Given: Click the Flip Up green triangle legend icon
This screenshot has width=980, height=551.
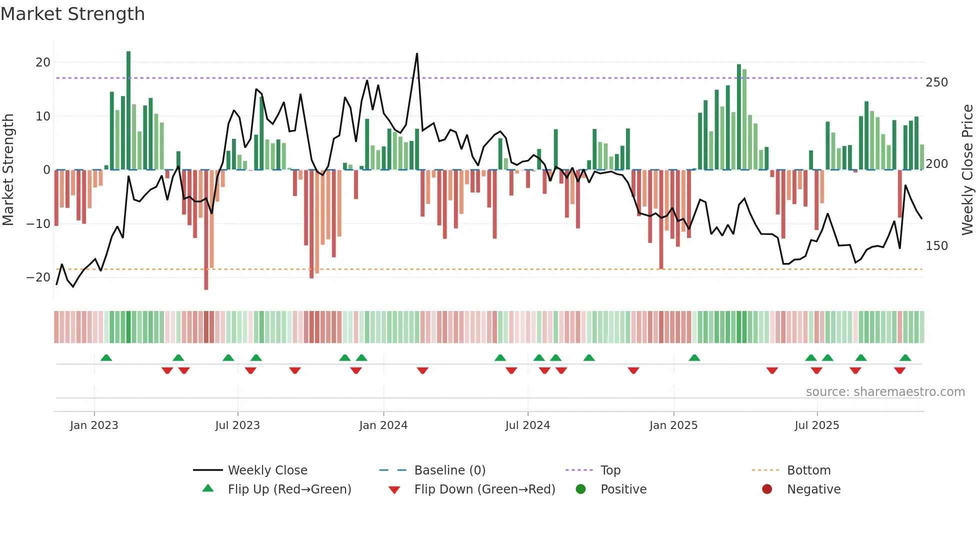Looking at the screenshot, I should (x=208, y=488).
